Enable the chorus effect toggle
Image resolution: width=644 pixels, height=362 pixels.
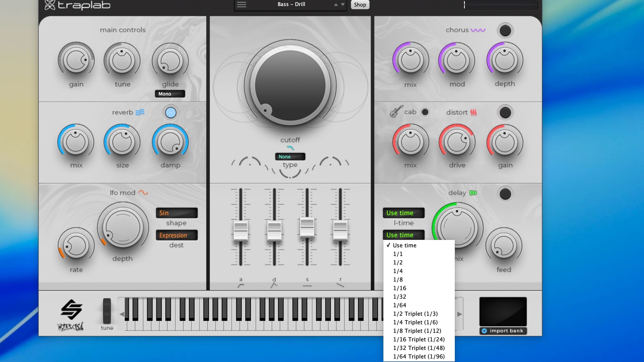(505, 31)
